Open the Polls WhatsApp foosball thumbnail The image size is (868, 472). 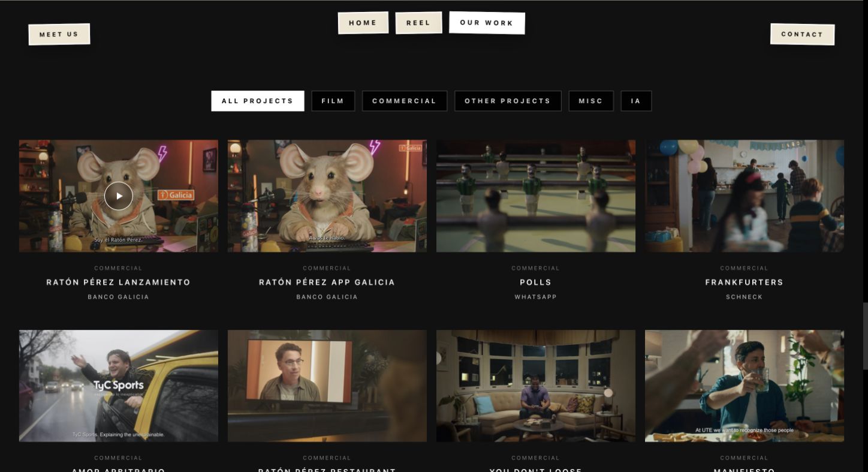536,196
